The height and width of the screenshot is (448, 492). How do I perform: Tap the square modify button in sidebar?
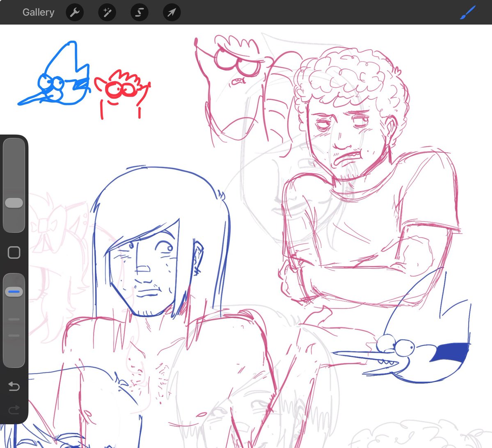click(x=14, y=253)
